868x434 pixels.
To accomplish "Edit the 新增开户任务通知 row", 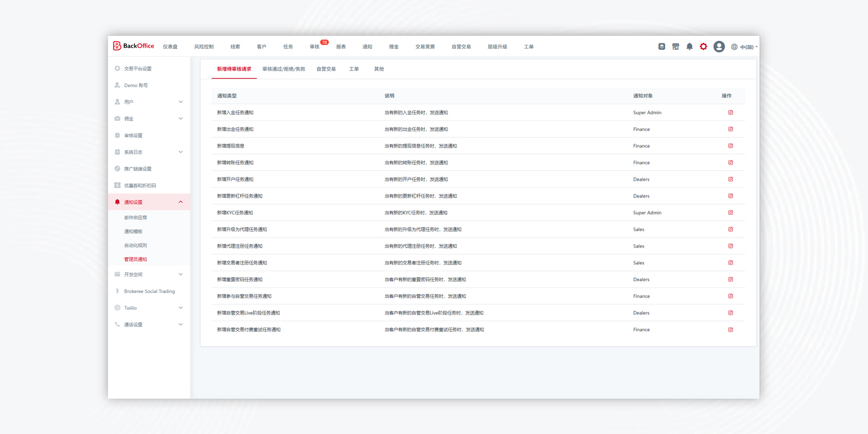I will tap(731, 179).
